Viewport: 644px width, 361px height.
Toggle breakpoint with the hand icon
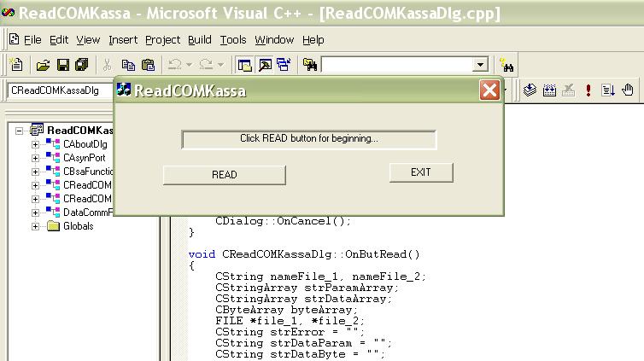(628, 90)
